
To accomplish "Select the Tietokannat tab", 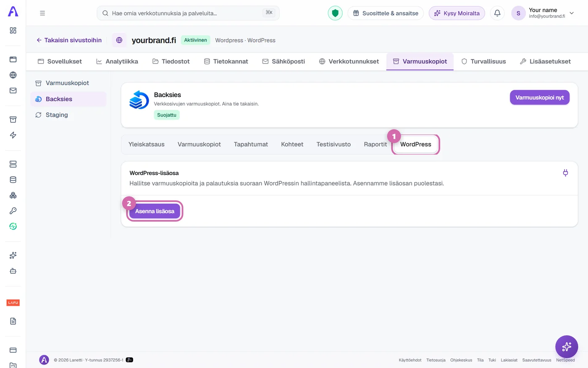I will pos(226,61).
